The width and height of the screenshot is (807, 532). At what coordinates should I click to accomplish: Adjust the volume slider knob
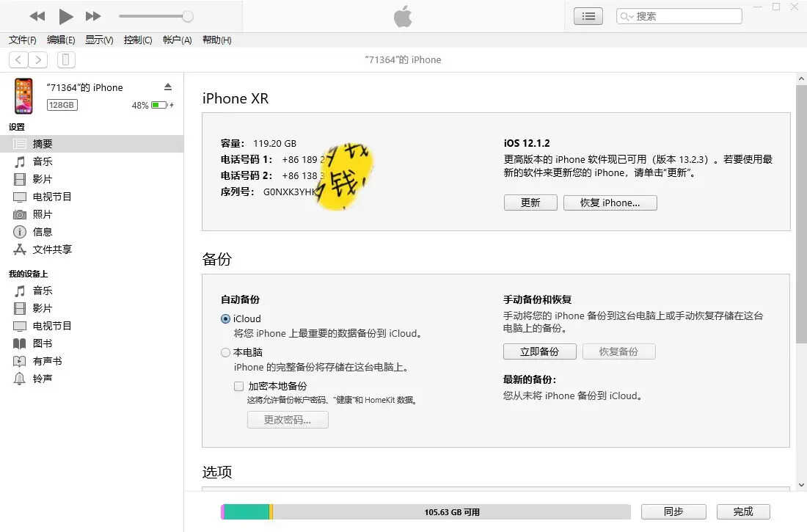[x=188, y=16]
